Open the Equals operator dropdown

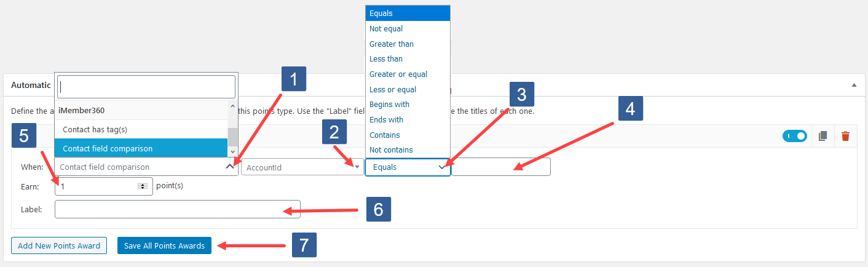pos(408,167)
